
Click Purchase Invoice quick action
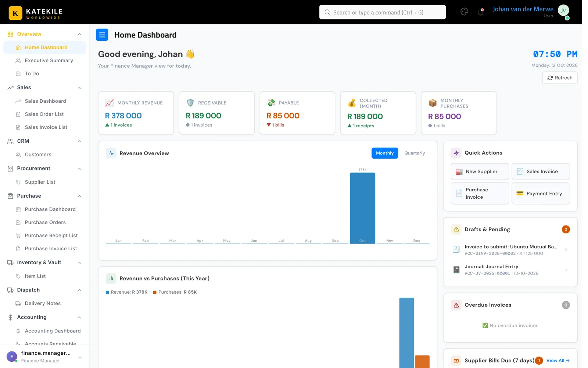click(x=480, y=194)
